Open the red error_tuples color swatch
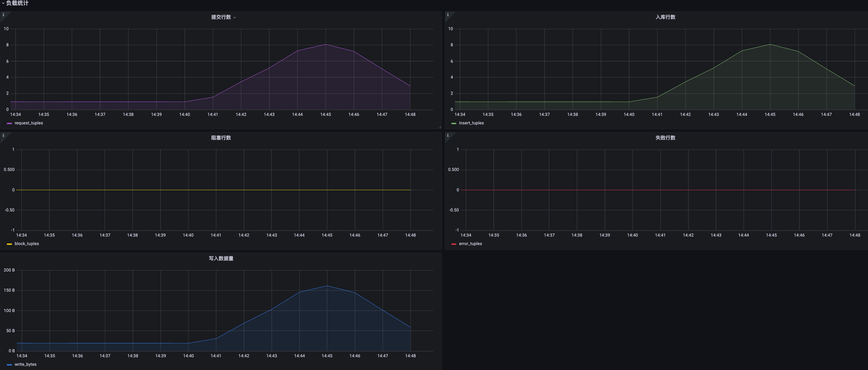The height and width of the screenshot is (370, 868). tap(454, 244)
